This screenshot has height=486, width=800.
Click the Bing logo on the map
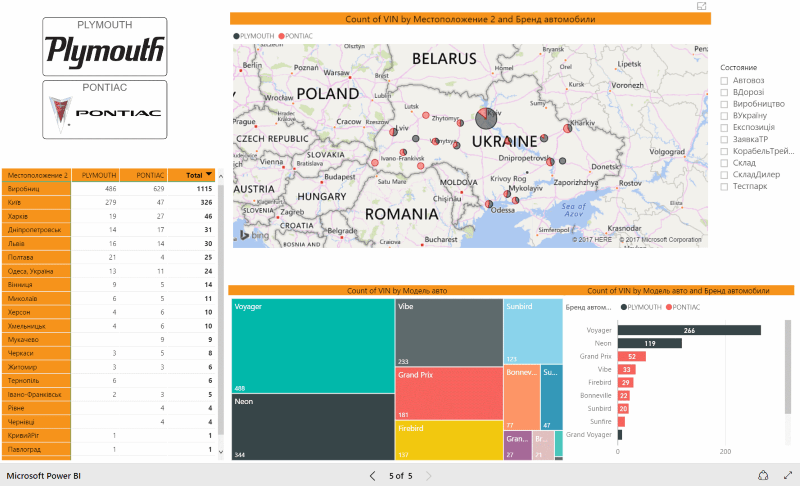(x=254, y=235)
